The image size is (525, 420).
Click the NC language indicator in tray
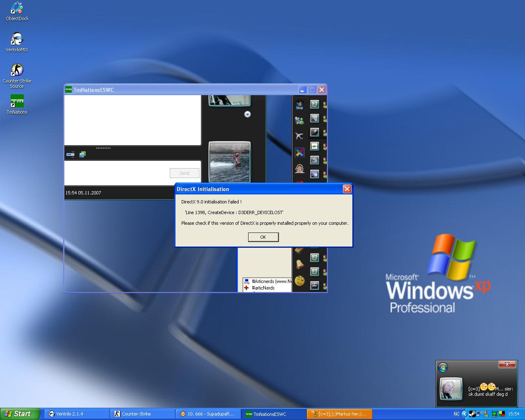(457, 414)
